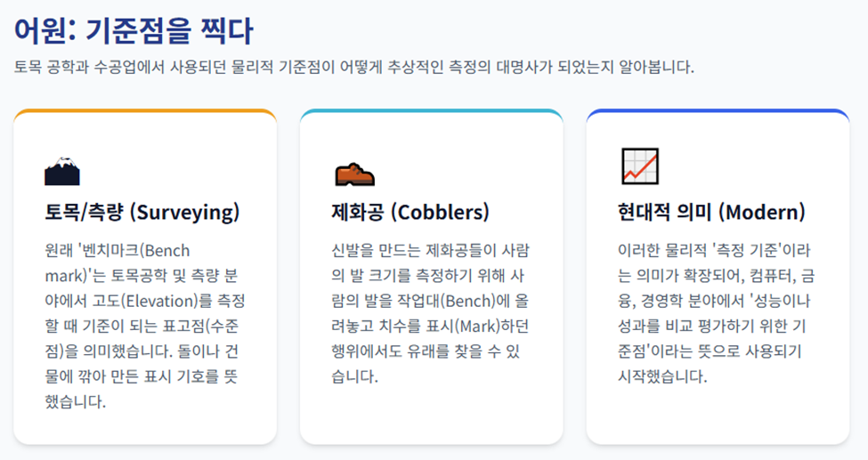This screenshot has width=868, height=460.
Task: Click the blue top border of Modern card
Action: click(718, 110)
